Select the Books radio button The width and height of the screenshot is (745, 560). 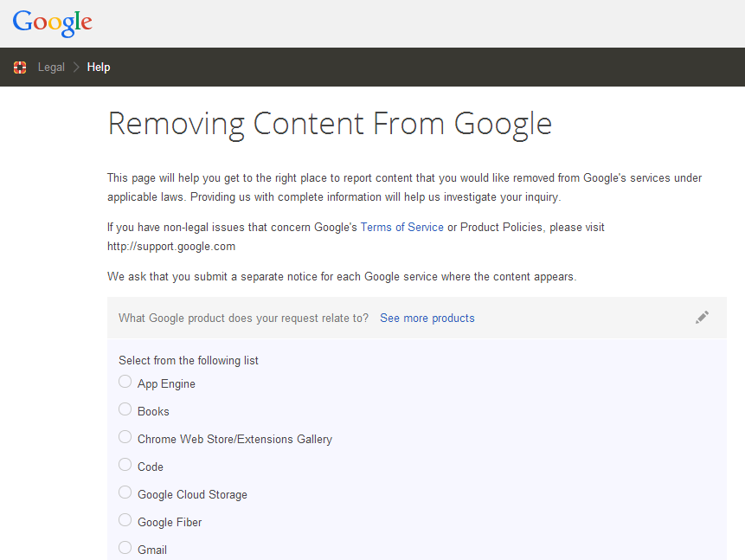(x=125, y=409)
